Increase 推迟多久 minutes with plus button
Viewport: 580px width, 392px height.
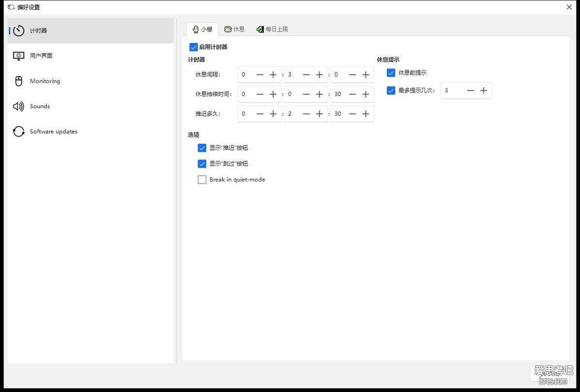point(319,114)
